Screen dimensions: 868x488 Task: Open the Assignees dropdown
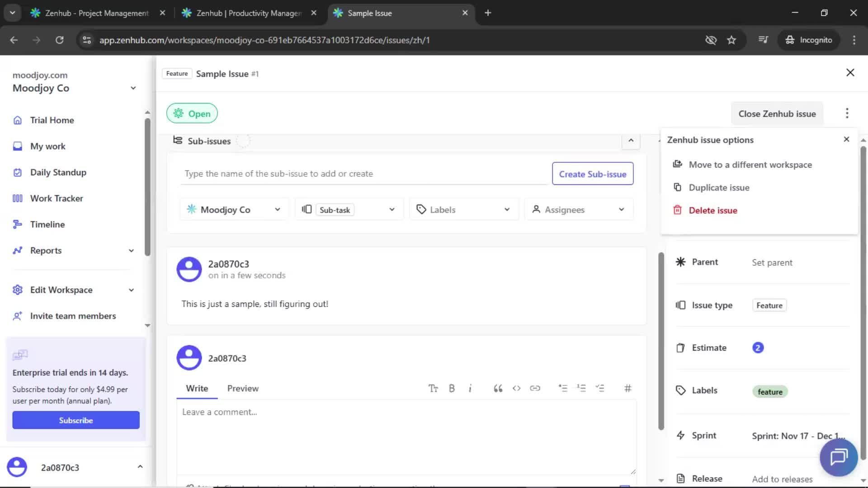coord(579,209)
